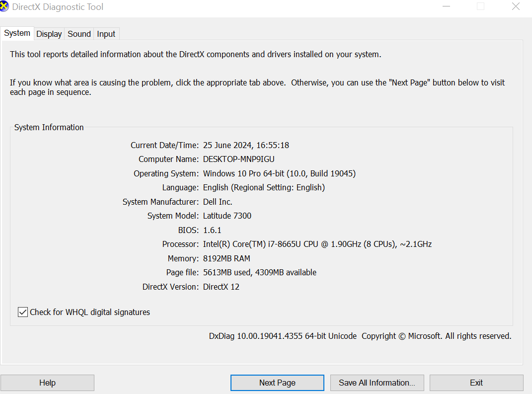Click the DirectX 12 version value

(x=221, y=287)
